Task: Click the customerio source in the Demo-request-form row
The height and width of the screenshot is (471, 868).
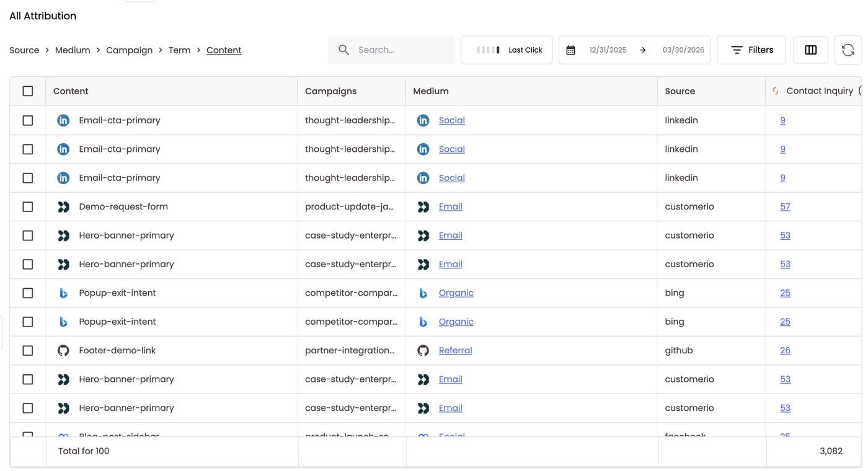Action: click(x=689, y=207)
